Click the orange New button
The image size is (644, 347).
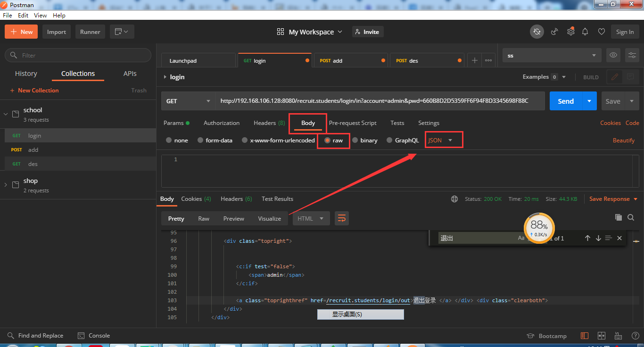[x=21, y=32]
